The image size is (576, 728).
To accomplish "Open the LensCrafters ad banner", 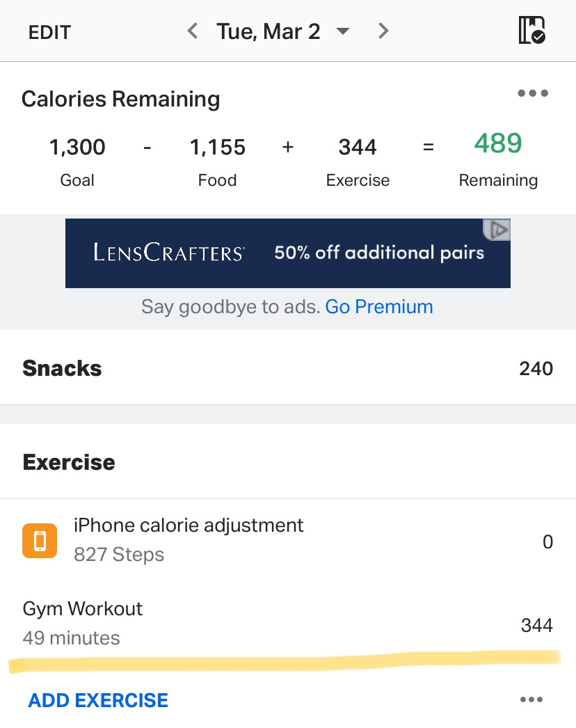I will tap(288, 253).
